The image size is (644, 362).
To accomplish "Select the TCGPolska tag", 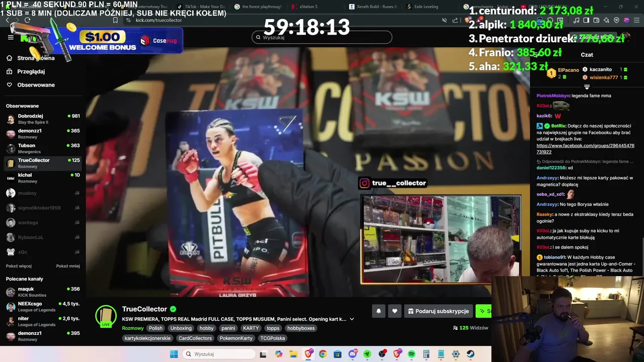I will 273,338.
